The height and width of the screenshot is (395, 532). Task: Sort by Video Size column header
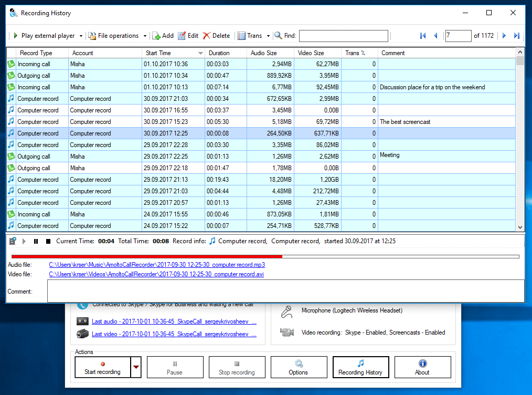[317, 53]
